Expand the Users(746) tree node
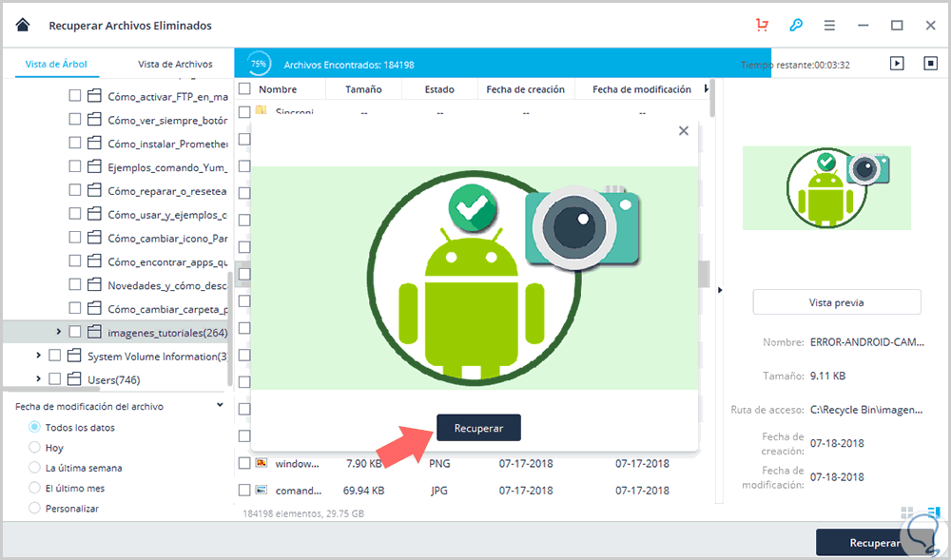The width and height of the screenshot is (951, 560). tap(38, 378)
